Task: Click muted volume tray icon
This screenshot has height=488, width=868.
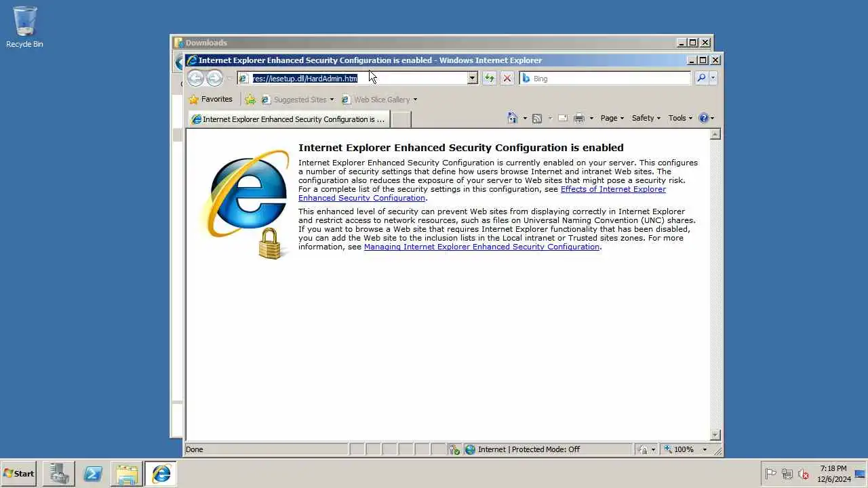Action: point(804,474)
